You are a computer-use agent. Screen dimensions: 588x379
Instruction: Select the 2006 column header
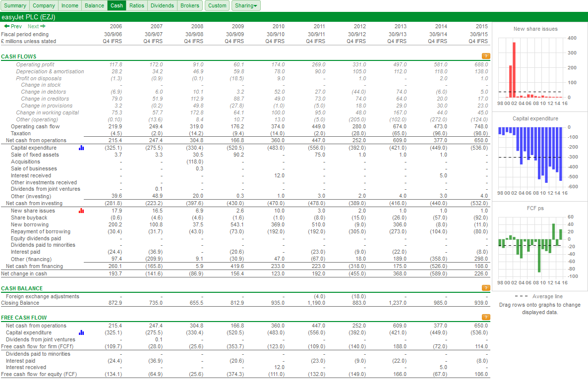pyautogui.click(x=116, y=26)
